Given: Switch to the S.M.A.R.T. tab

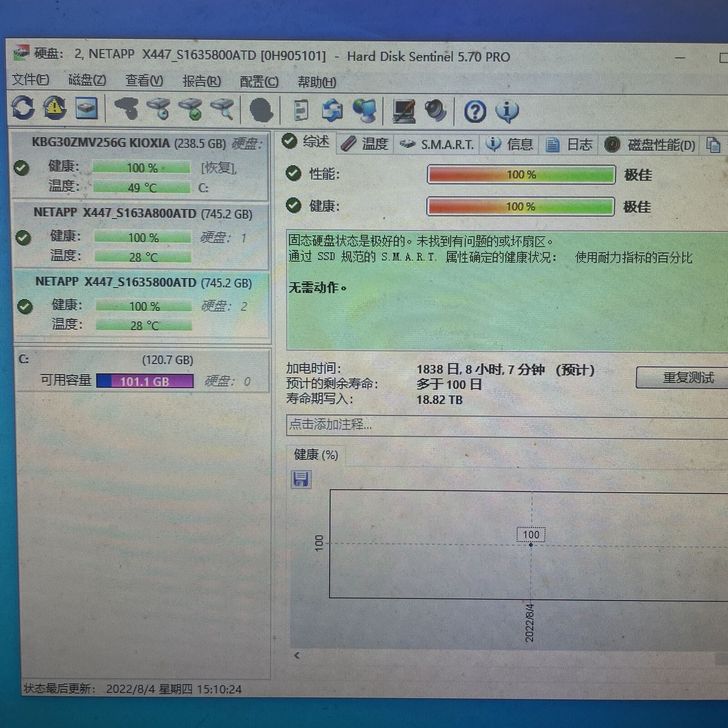Looking at the screenshot, I should pyautogui.click(x=437, y=145).
